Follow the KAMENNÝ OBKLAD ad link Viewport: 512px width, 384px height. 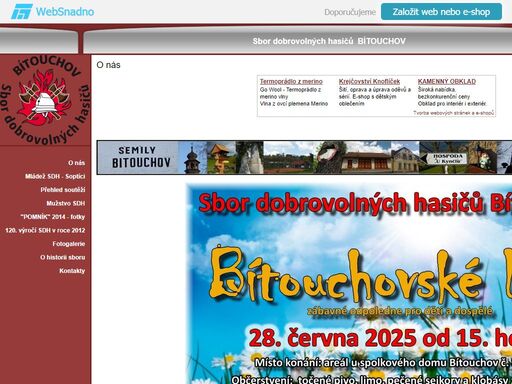point(447,81)
